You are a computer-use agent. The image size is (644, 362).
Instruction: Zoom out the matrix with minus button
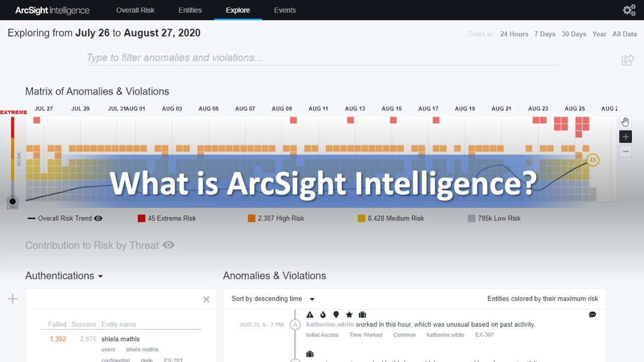tap(625, 151)
